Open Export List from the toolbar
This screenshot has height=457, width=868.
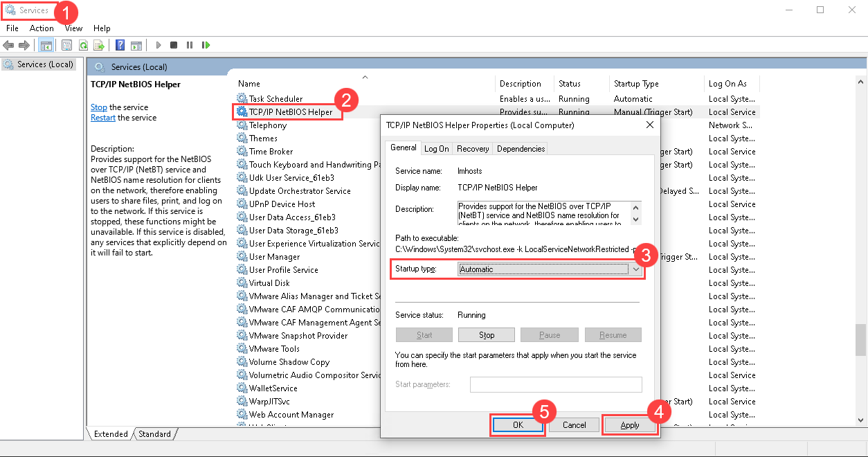[100, 45]
